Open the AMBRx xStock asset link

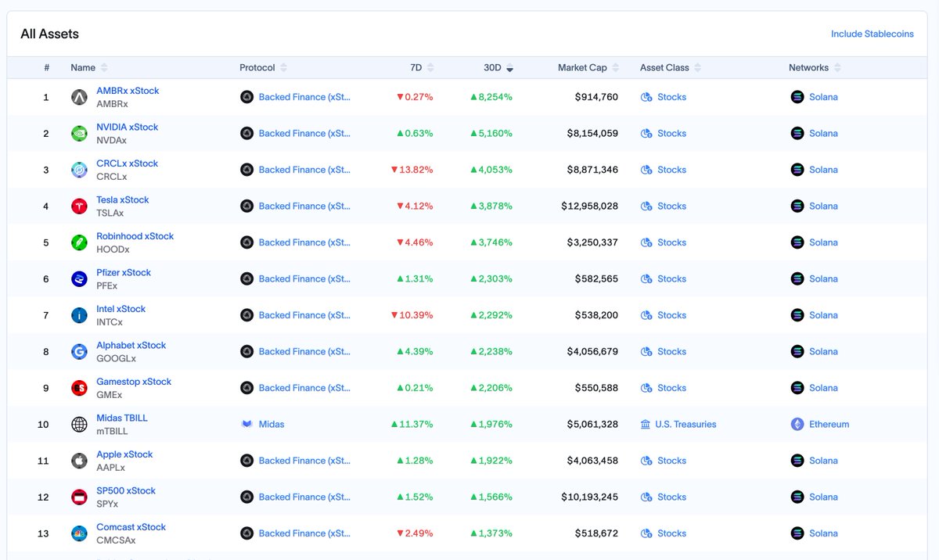click(128, 91)
